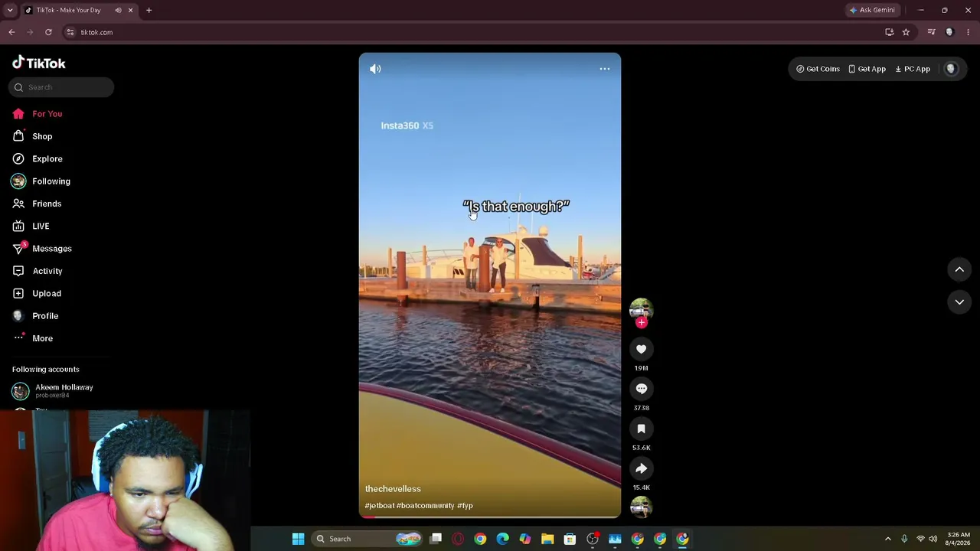
Task: Download the PC App
Action: [913, 69]
